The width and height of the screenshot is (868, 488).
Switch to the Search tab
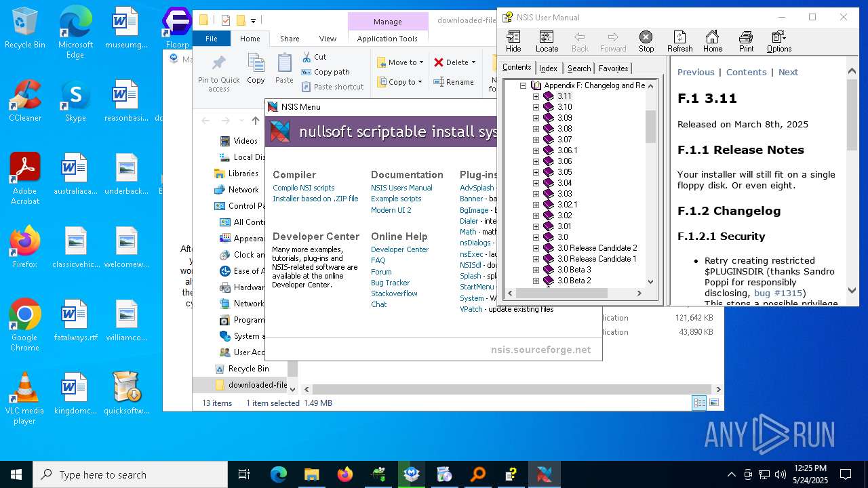(x=578, y=68)
